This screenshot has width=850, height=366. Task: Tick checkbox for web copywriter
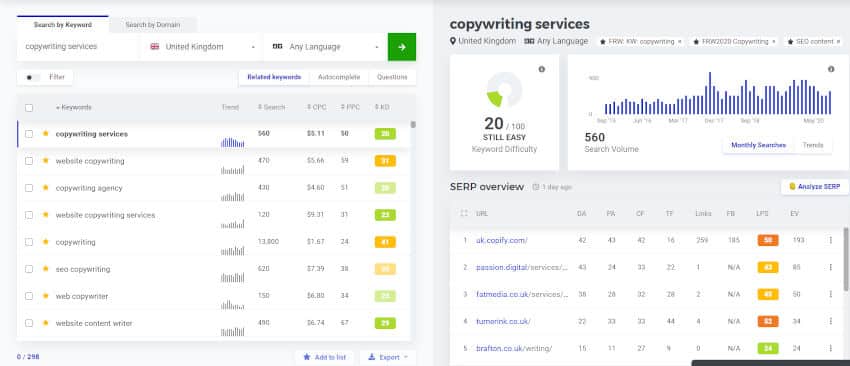(x=29, y=297)
